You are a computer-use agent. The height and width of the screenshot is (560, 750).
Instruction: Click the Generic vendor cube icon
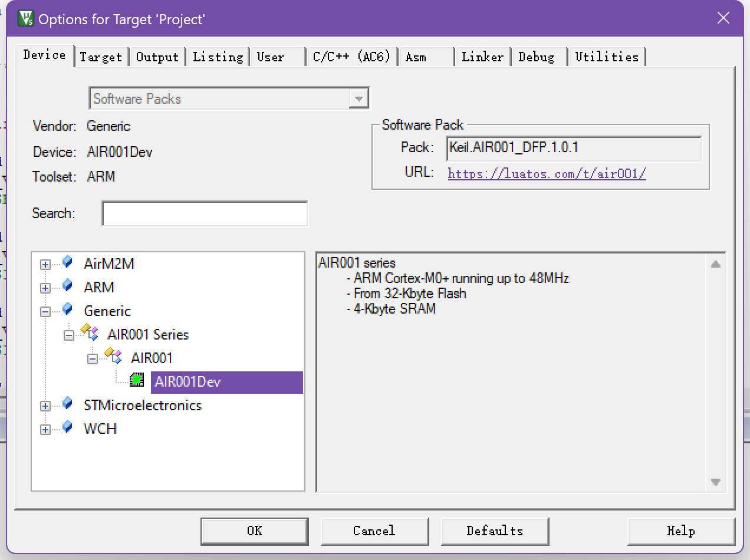(68, 309)
